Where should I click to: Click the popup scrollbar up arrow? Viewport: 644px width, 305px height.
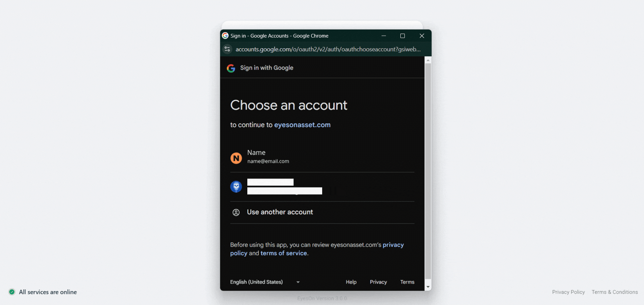(x=428, y=60)
